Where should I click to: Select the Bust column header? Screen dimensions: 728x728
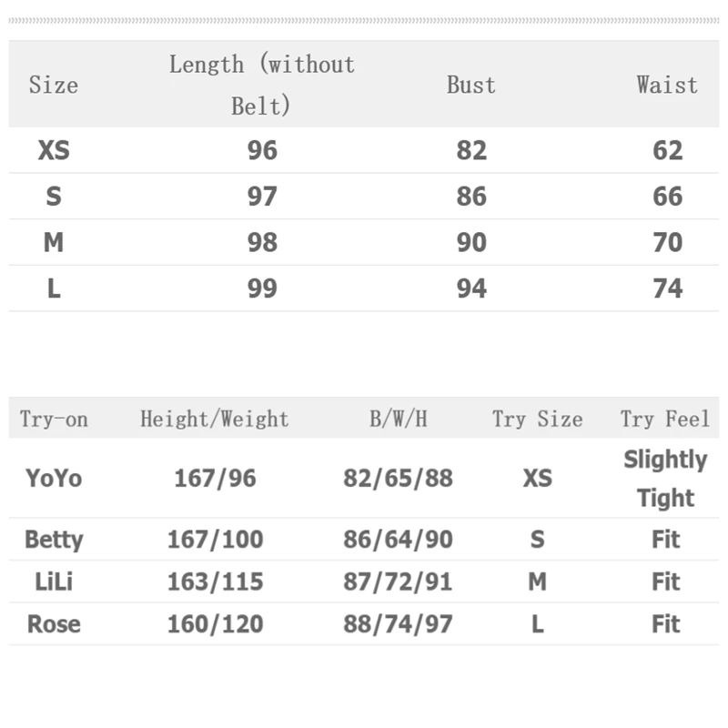[x=471, y=85]
